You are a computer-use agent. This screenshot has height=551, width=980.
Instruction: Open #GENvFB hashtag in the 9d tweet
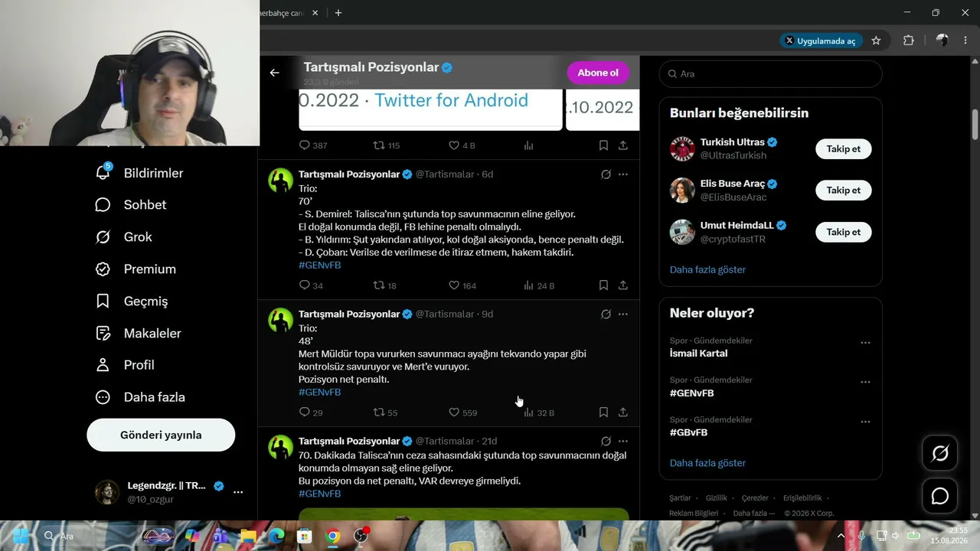tap(319, 392)
